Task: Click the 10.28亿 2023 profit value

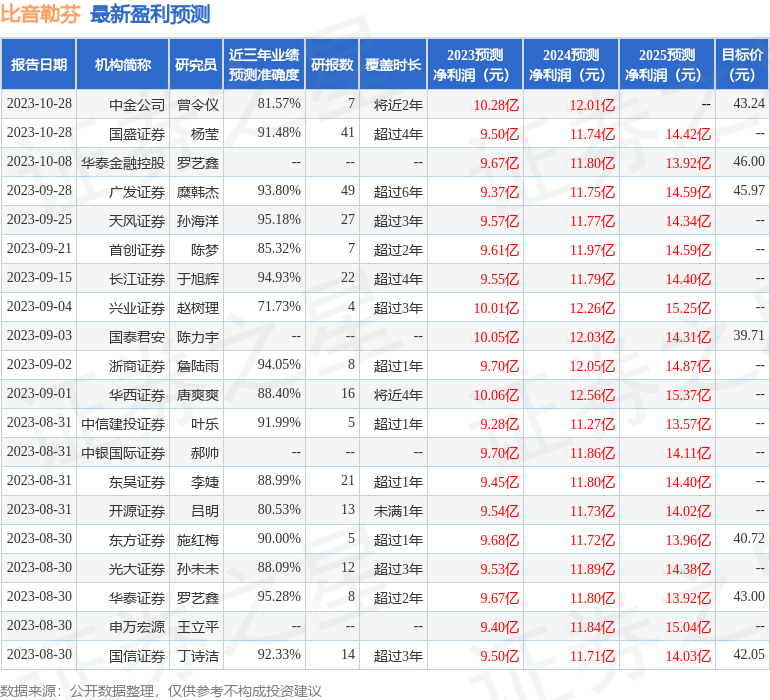Action: pos(496,105)
